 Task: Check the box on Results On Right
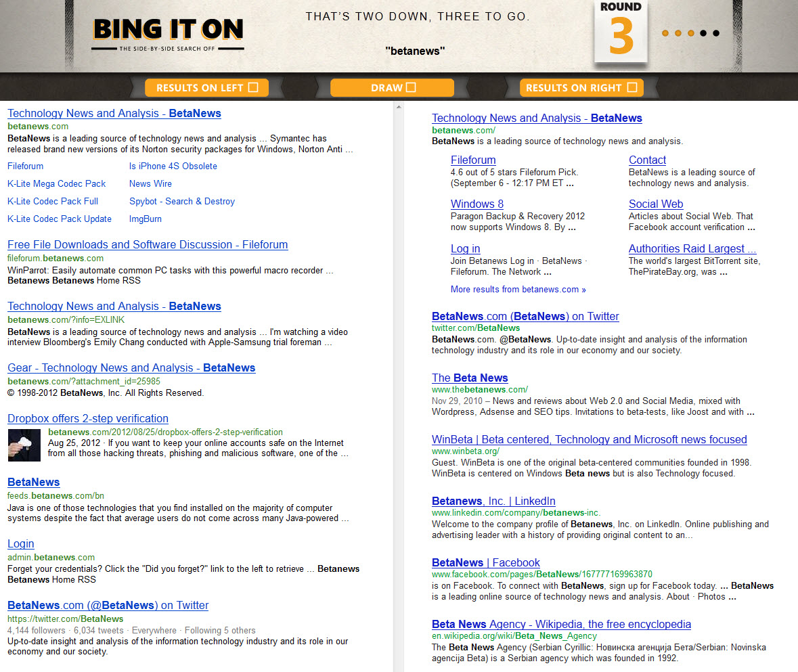(x=633, y=87)
